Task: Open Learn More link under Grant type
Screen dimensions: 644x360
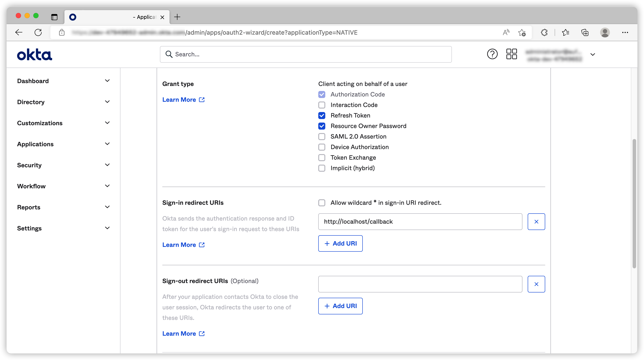Action: [x=183, y=100]
